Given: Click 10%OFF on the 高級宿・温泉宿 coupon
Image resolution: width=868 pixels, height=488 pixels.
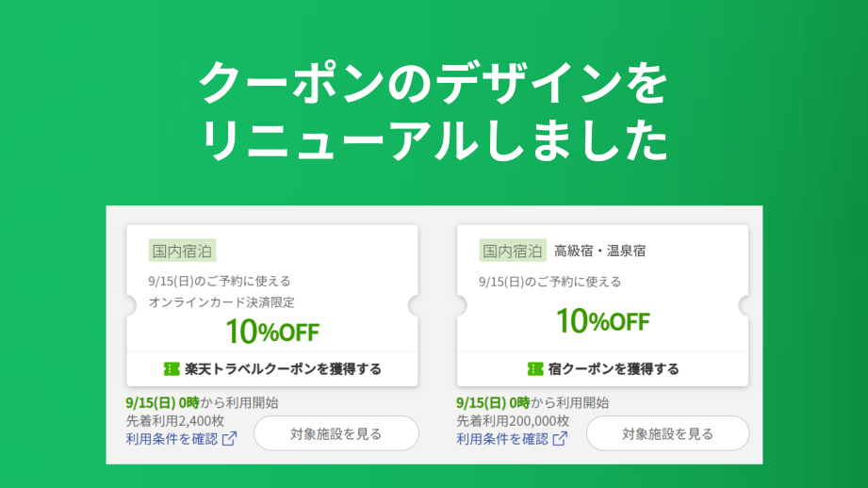Looking at the screenshot, I should pos(602,321).
